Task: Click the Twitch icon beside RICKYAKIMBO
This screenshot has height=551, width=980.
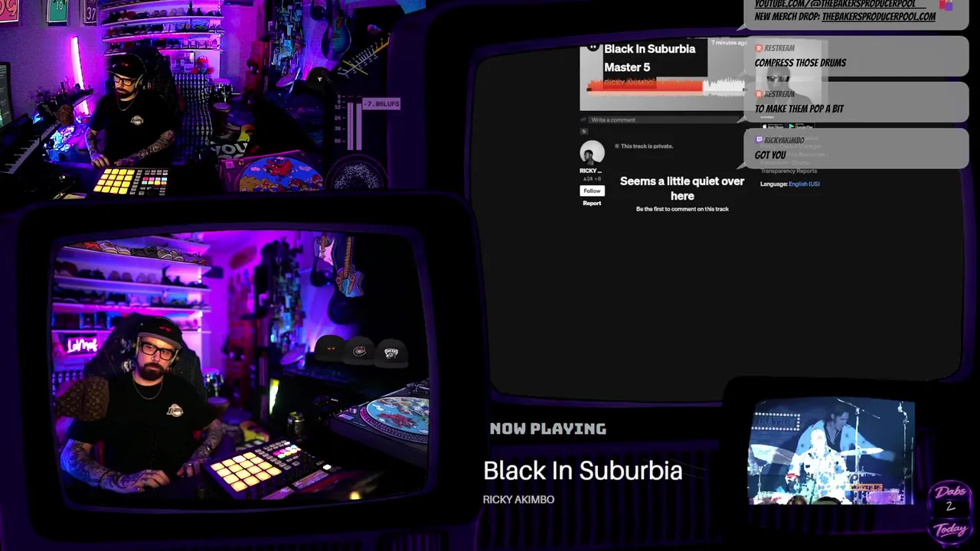Action: tap(759, 140)
